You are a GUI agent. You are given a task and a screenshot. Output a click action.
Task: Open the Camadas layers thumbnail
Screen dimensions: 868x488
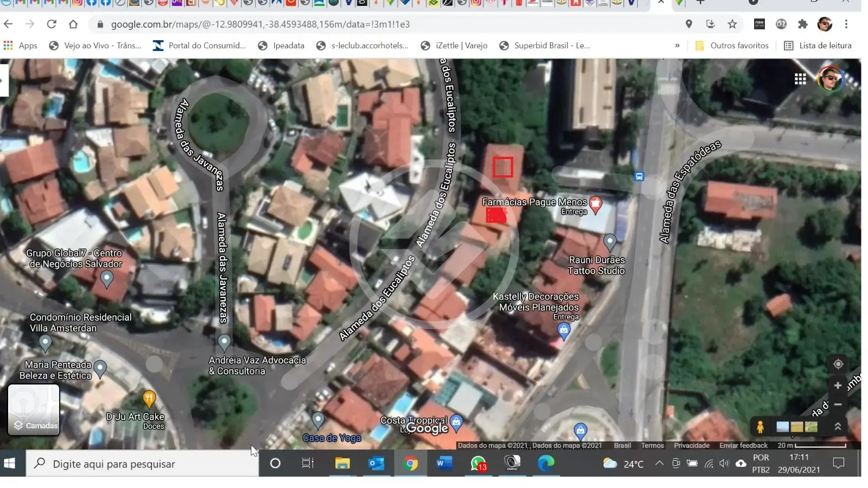coord(34,410)
